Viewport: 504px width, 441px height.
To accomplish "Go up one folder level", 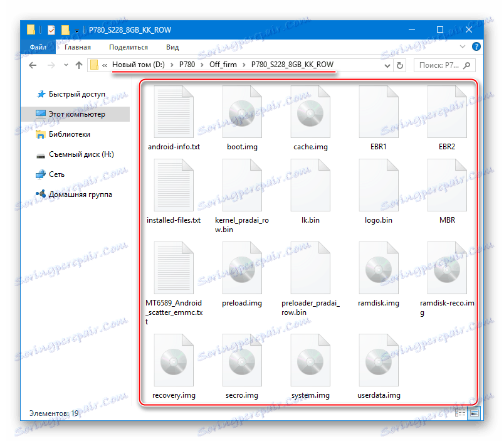I will click(79, 65).
